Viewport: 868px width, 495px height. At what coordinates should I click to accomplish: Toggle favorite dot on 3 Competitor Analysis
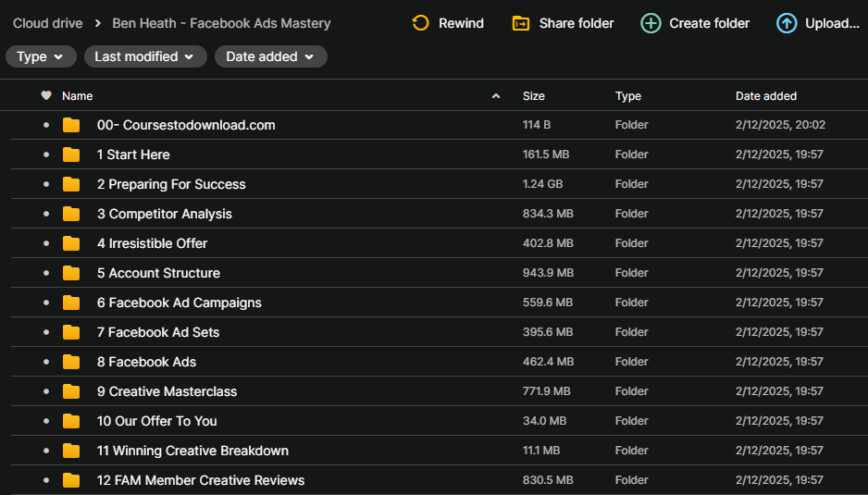pos(46,214)
